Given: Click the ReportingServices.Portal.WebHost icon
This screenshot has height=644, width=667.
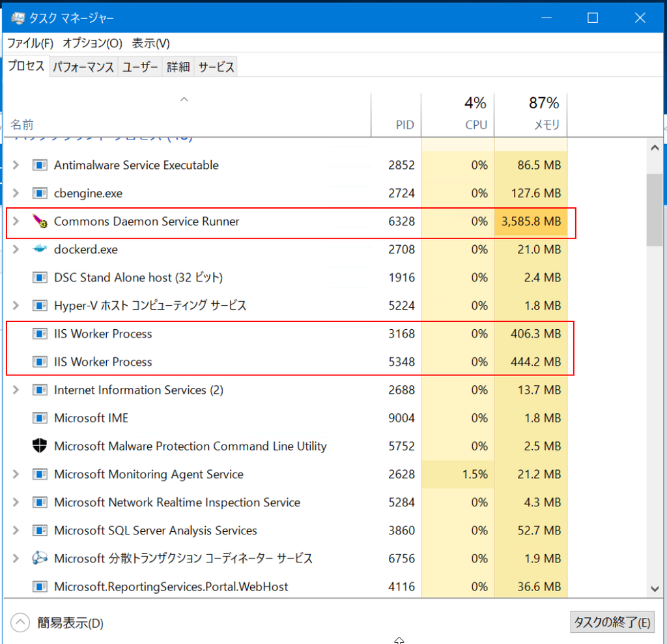Looking at the screenshot, I should [x=40, y=586].
